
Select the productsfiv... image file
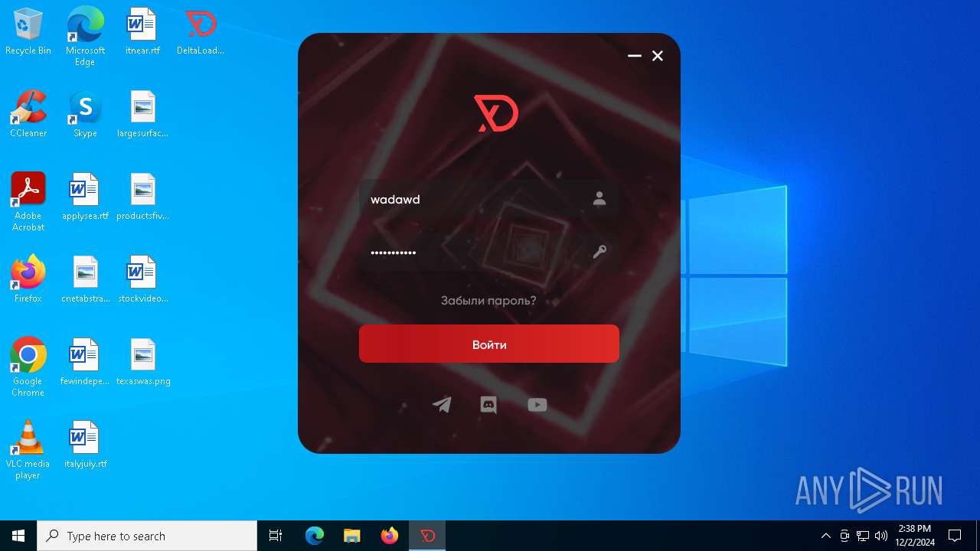pos(142,197)
